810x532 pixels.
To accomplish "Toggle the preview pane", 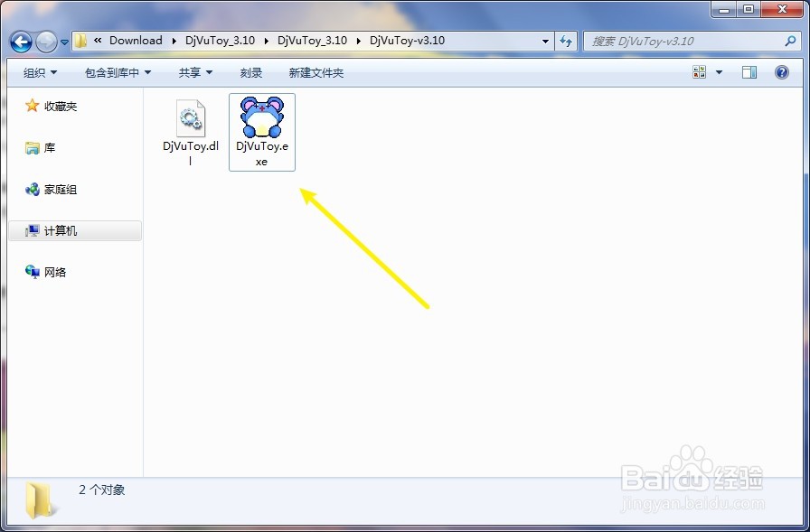I will (x=749, y=72).
